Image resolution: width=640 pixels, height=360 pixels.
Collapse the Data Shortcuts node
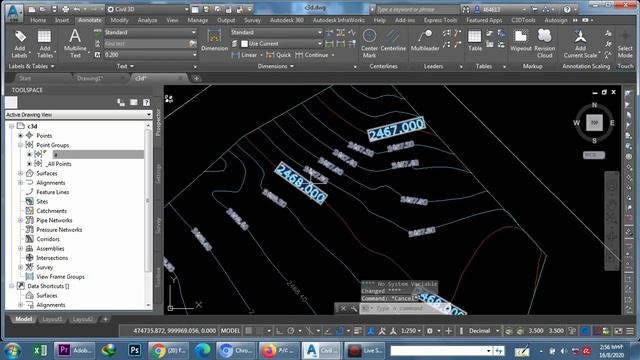click(x=11, y=286)
